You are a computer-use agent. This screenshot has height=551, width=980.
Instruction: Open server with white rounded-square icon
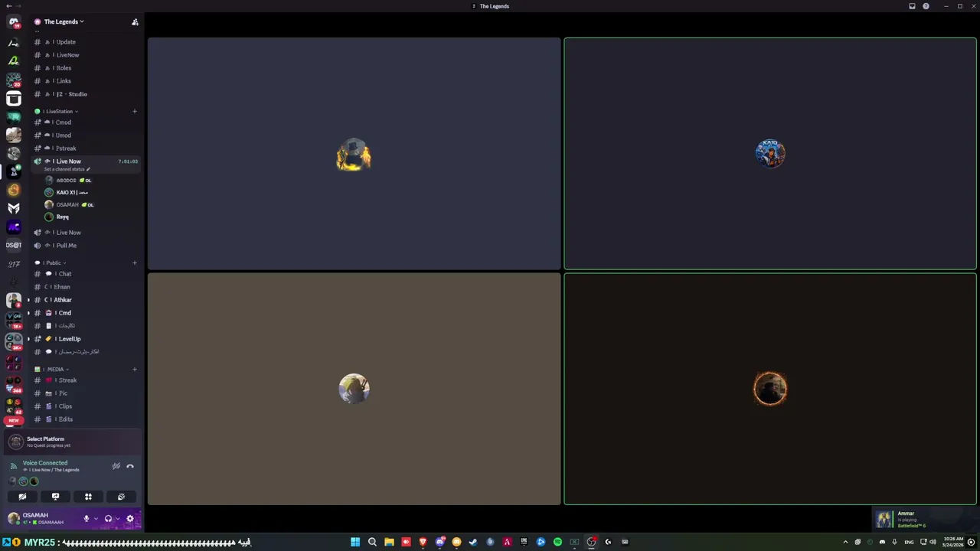click(x=14, y=99)
